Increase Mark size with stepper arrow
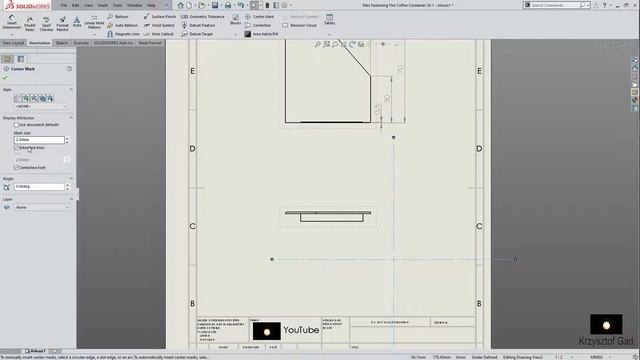This screenshot has height=360, width=640. pos(67,138)
